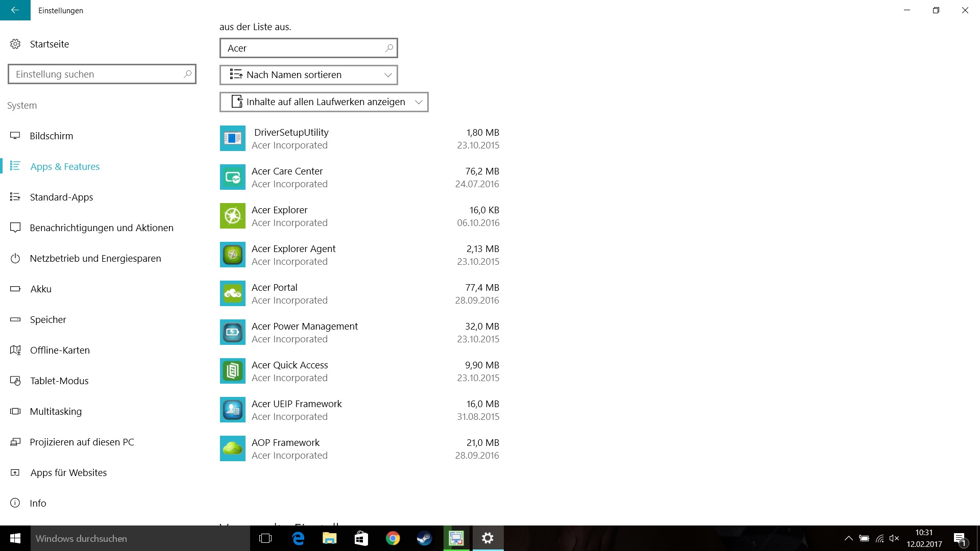980x551 pixels.
Task: Open the Startseite settings home
Action: pos(49,44)
